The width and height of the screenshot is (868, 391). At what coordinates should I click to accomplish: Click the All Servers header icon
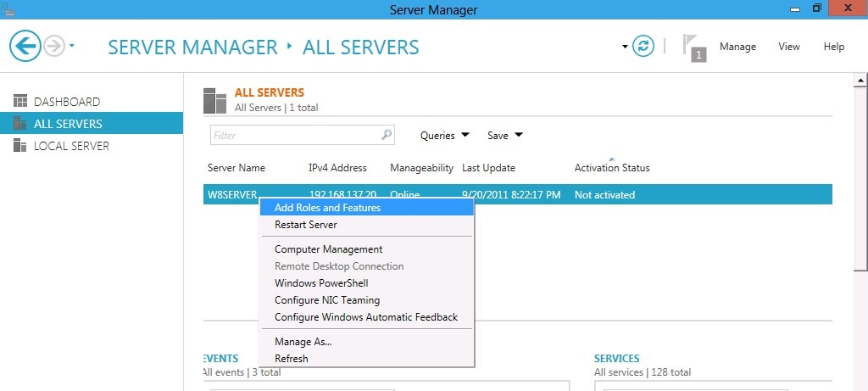(214, 100)
